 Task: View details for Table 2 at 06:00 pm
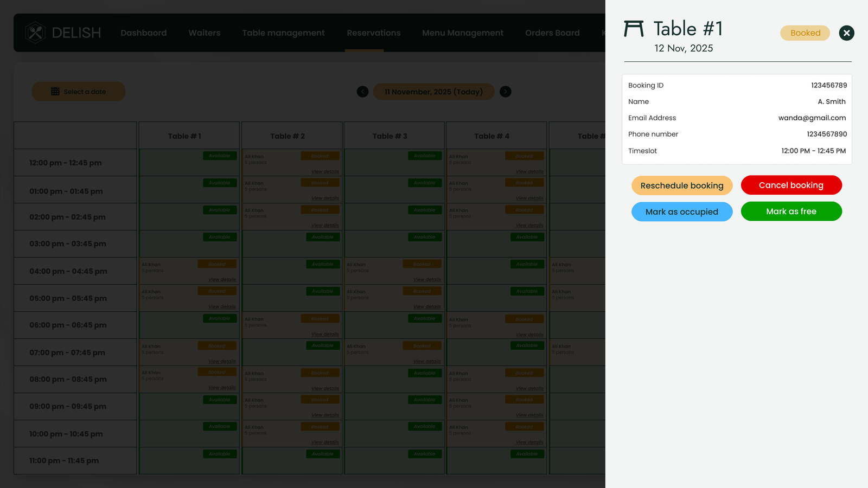coord(325,334)
